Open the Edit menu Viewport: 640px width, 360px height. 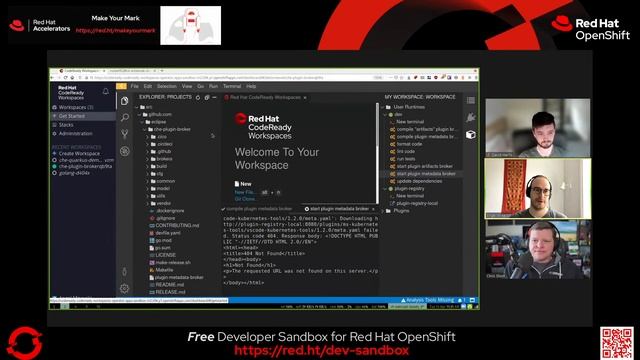(148, 86)
